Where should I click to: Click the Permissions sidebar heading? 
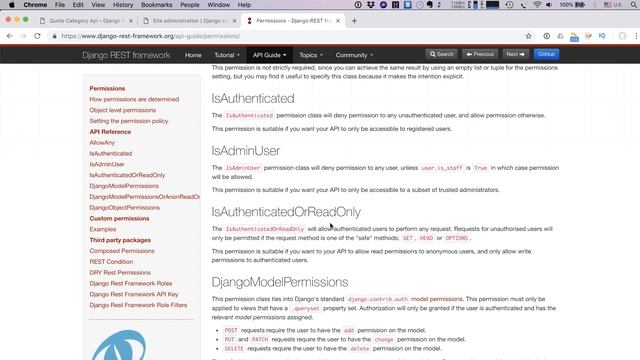[107, 88]
